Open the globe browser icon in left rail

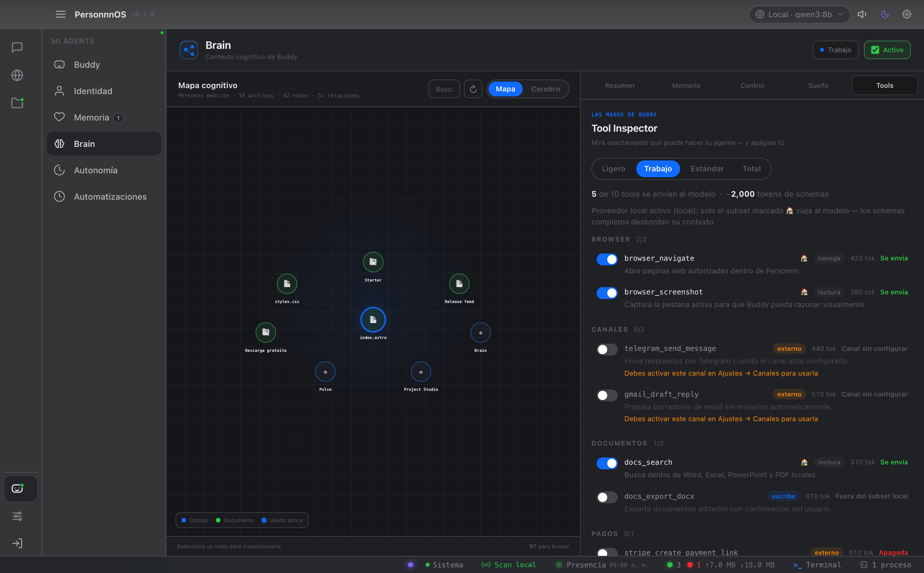tap(17, 75)
